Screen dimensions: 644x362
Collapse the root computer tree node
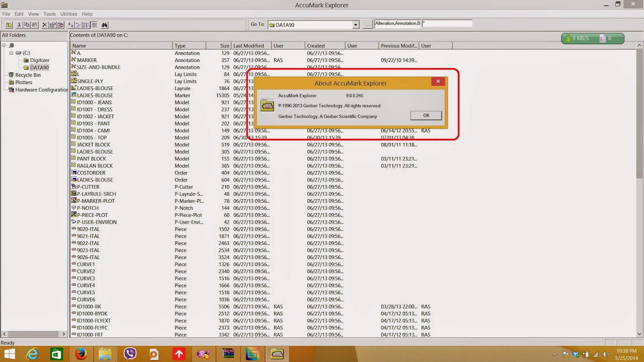click(4, 45)
